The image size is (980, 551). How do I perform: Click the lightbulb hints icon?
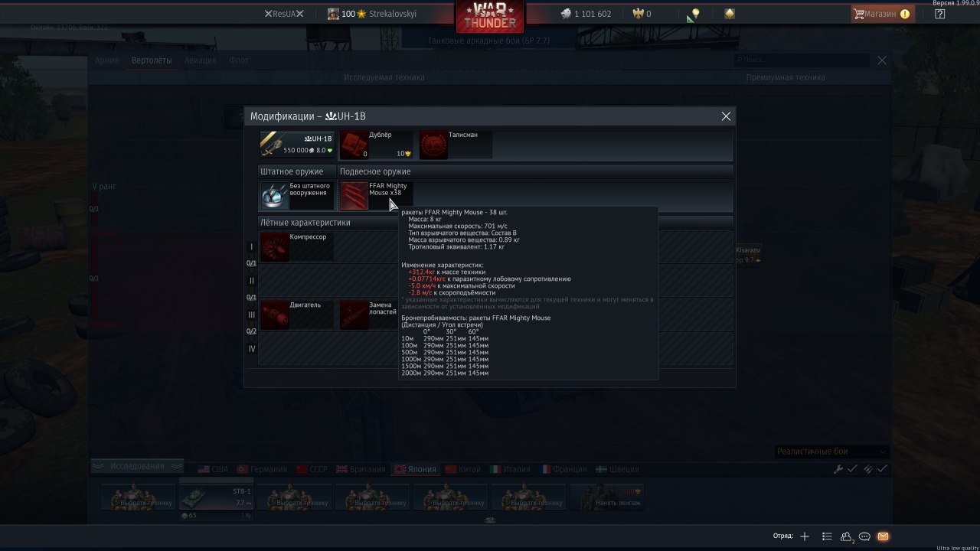pyautogui.click(x=695, y=14)
